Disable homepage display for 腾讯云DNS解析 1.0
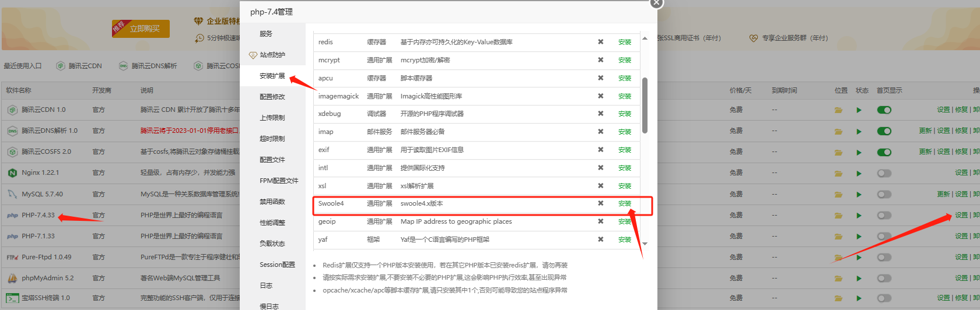Image resolution: width=980 pixels, height=310 pixels. (x=884, y=131)
